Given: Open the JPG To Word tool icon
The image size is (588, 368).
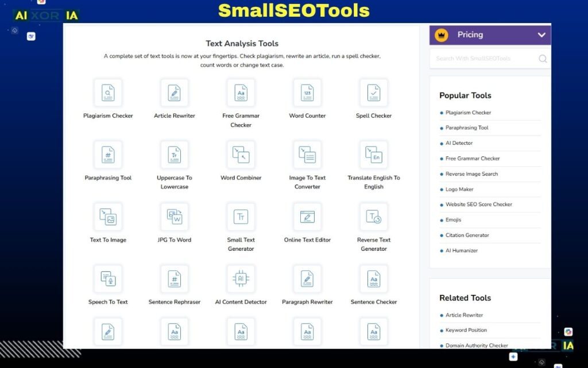Looking at the screenshot, I should [x=174, y=217].
